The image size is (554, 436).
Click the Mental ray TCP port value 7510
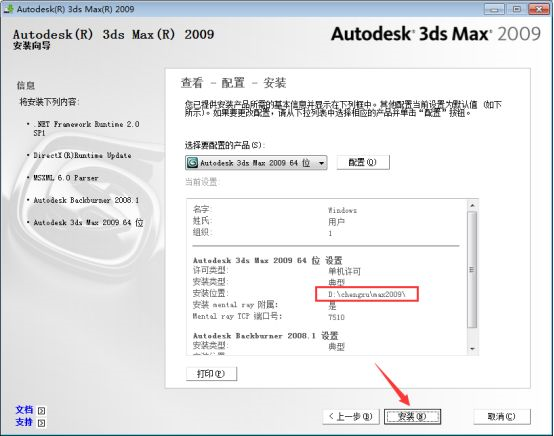[336, 317]
